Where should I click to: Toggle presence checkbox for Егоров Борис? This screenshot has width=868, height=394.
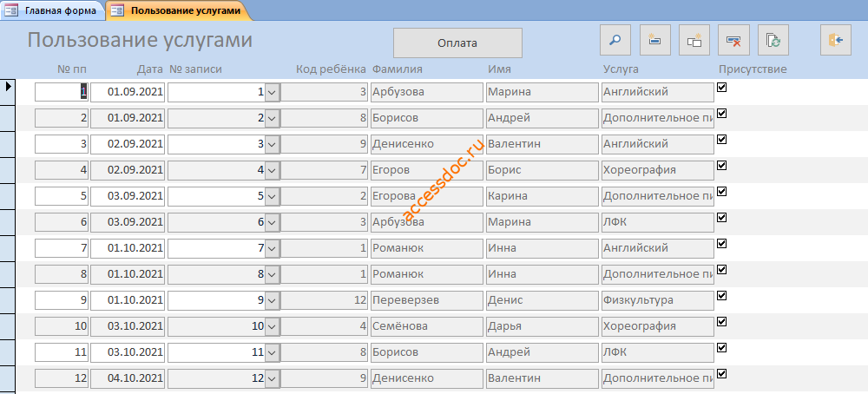click(x=721, y=166)
